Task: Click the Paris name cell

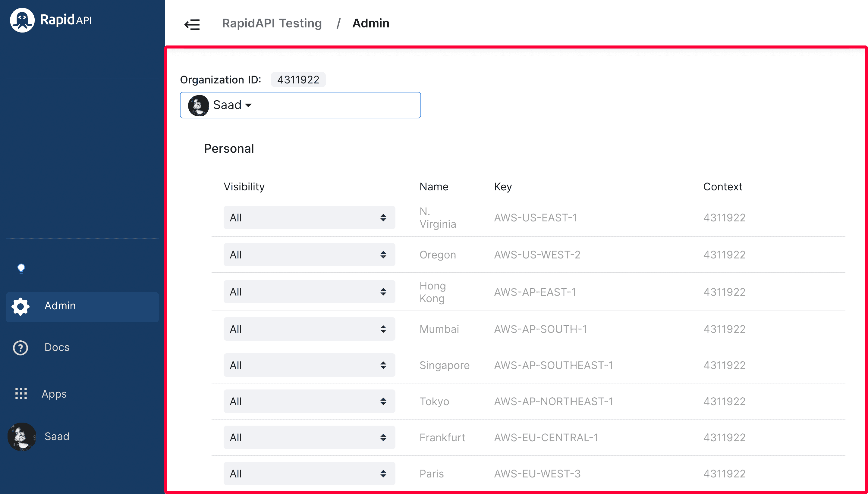Action: pyautogui.click(x=432, y=474)
